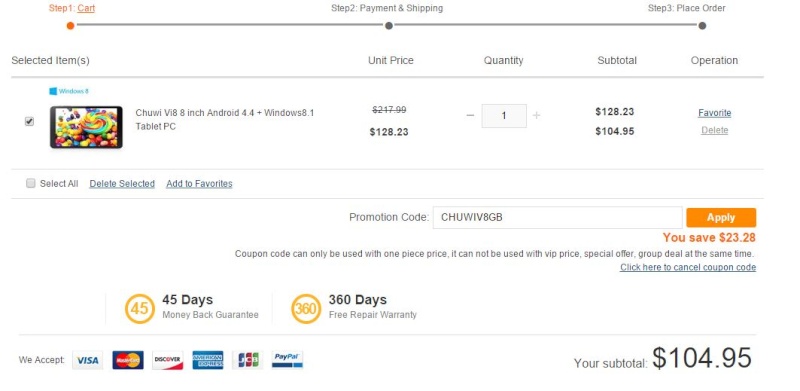
Task: Check the Select All checkbox
Action: [31, 183]
